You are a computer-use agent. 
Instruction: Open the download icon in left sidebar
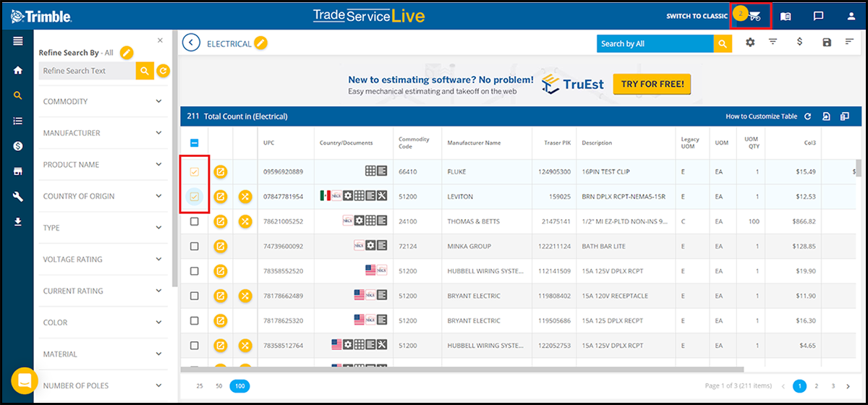[17, 222]
